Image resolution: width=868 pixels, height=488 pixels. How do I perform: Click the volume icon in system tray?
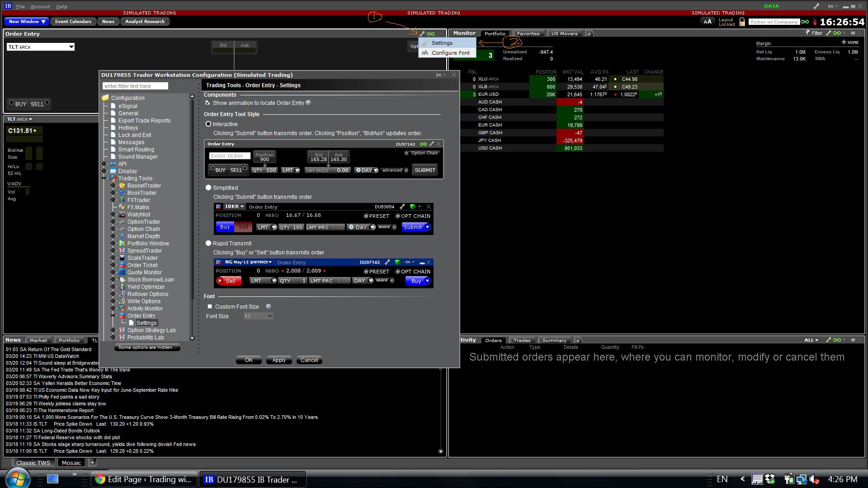[815, 479]
